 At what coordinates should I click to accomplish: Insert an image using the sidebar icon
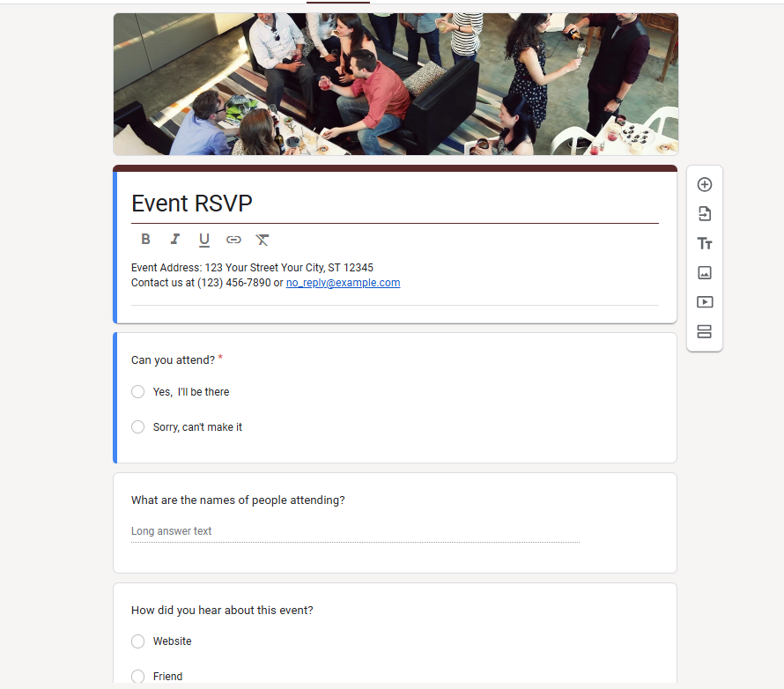coord(704,273)
